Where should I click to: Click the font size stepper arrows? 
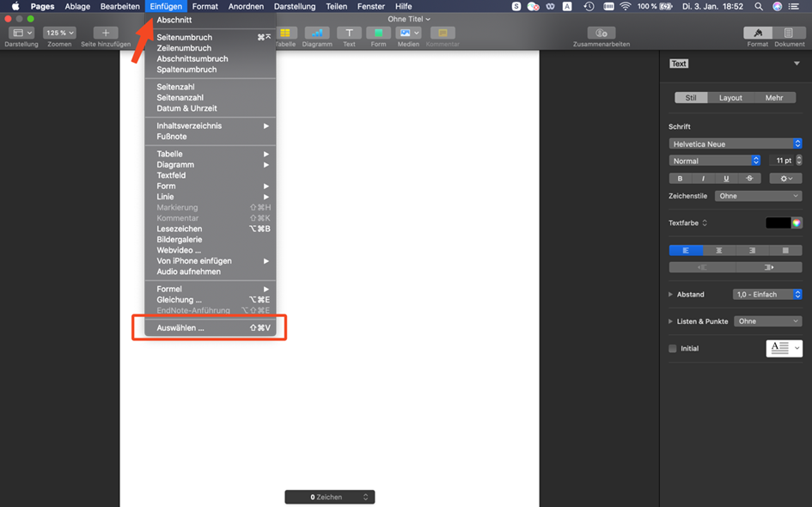tap(799, 161)
